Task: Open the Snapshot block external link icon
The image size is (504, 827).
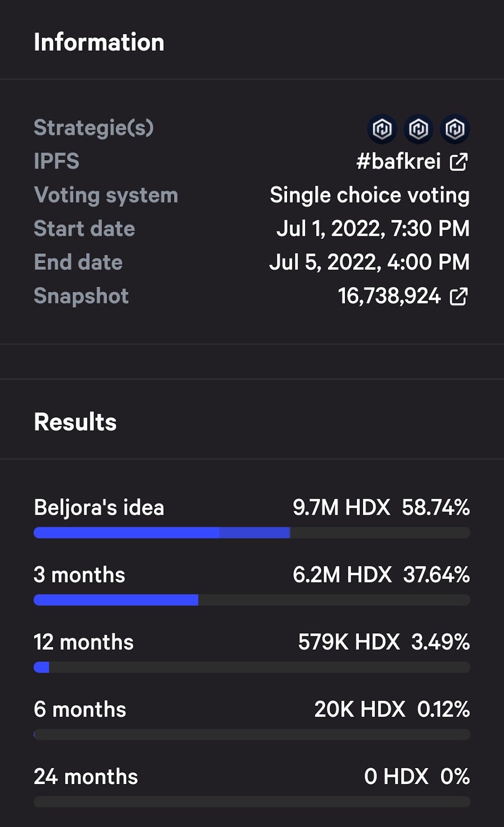Action: click(x=459, y=297)
